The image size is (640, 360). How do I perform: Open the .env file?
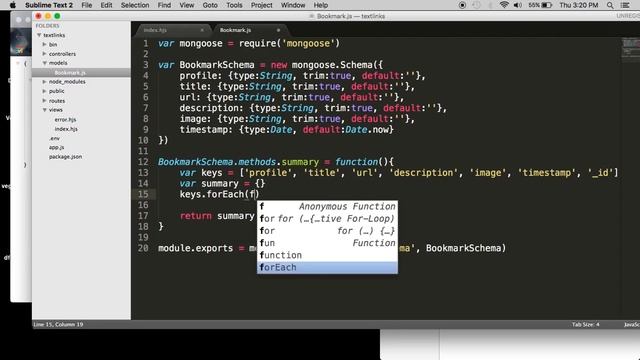(x=54, y=138)
